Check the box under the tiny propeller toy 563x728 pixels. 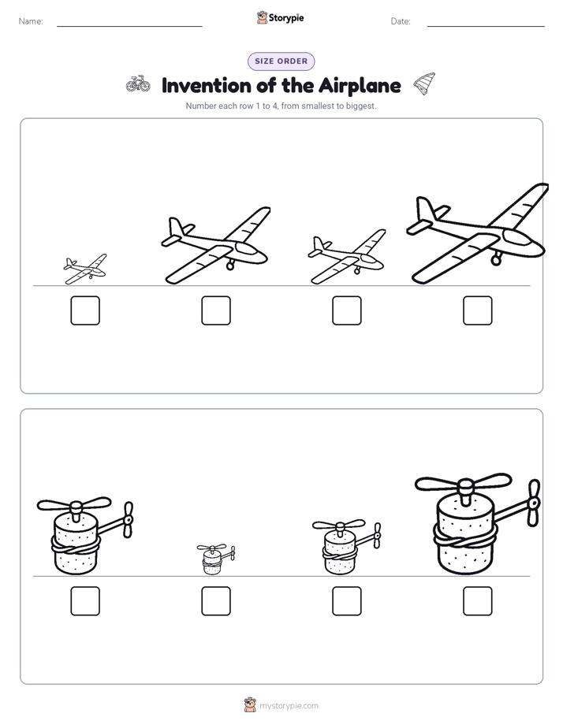click(x=216, y=601)
